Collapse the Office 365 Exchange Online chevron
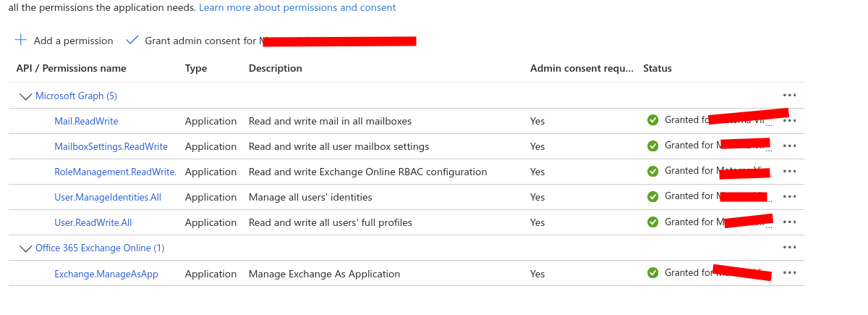Screen dimensions: 868x315 pyautogui.click(x=26, y=248)
